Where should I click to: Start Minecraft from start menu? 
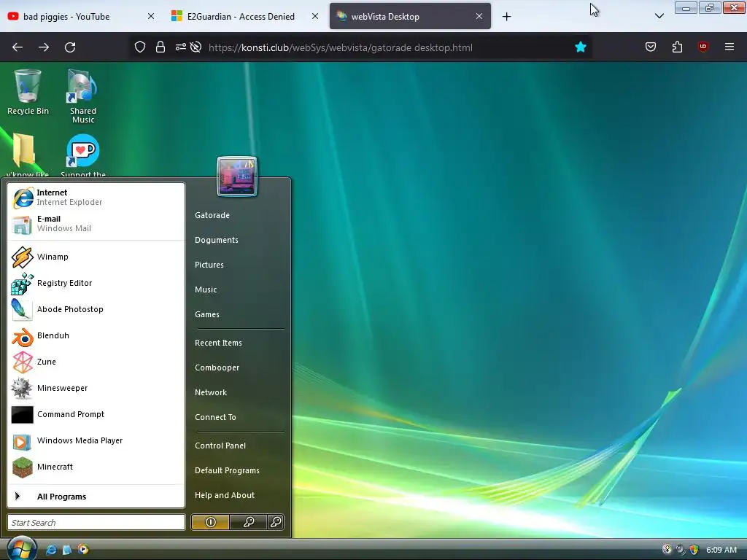tap(96, 467)
